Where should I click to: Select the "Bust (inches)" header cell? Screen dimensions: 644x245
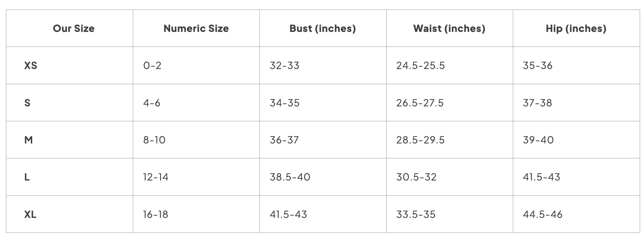[323, 29]
